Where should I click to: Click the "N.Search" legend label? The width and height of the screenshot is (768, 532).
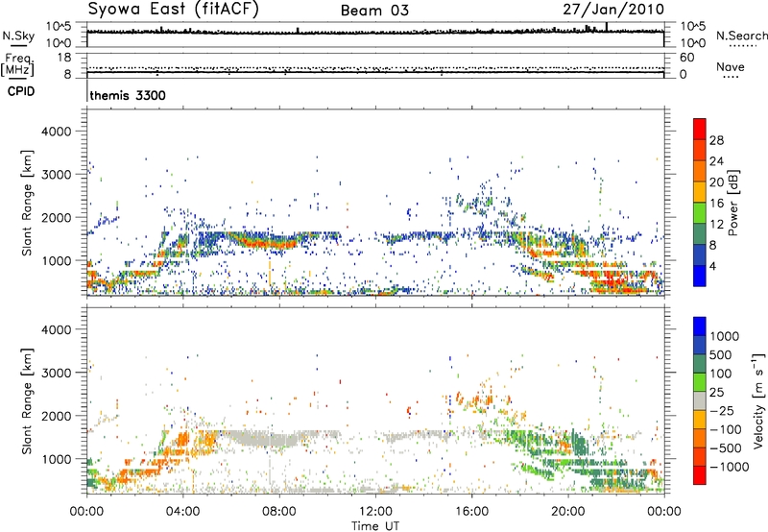[741, 36]
